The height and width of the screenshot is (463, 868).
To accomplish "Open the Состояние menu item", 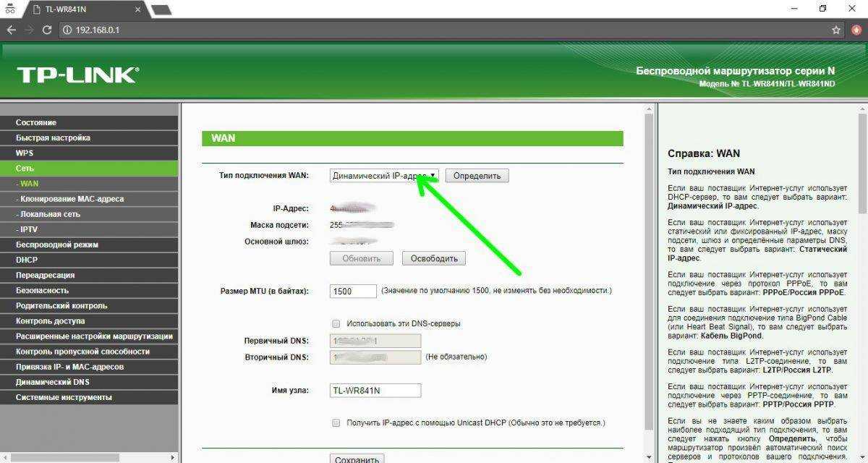I will click(89, 122).
